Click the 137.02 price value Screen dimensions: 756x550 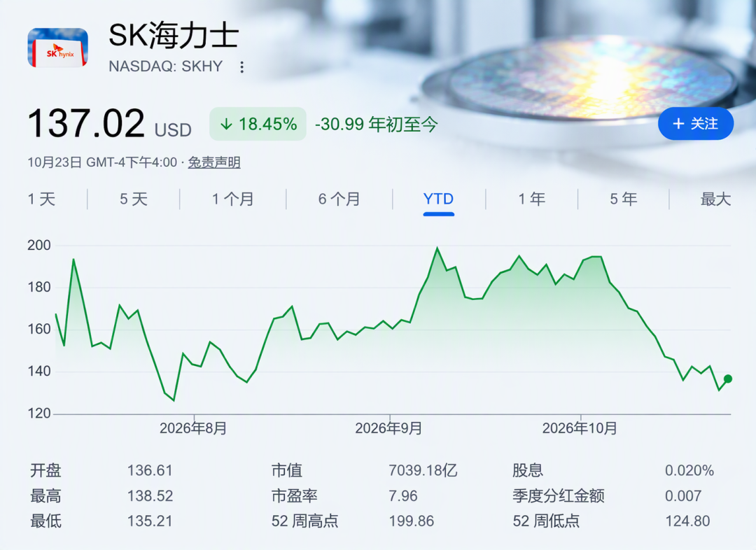86,123
